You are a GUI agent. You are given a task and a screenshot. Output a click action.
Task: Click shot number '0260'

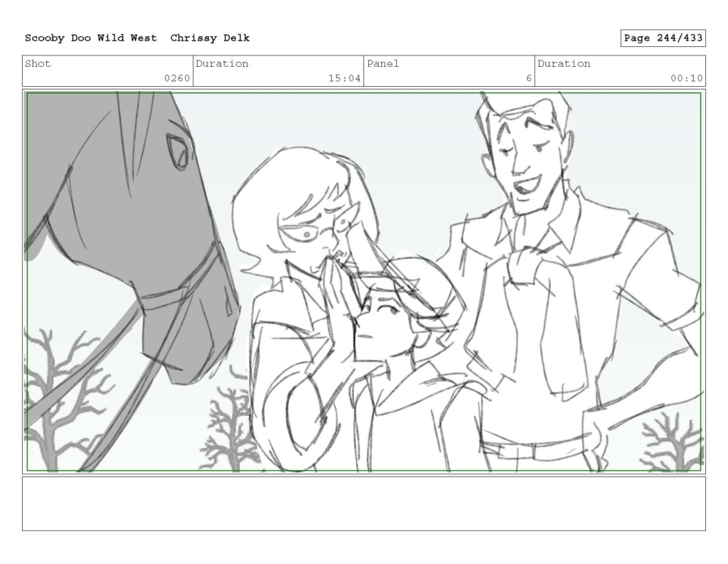(177, 78)
